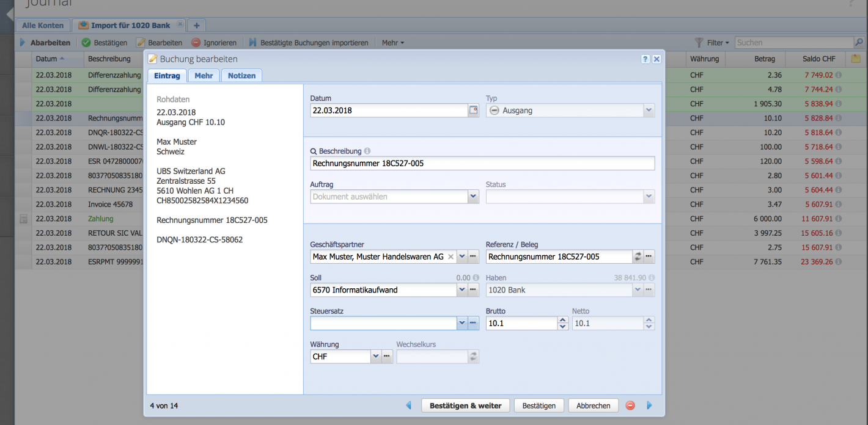Viewport: 868px width, 425px height.
Task: Click the red stop icon in dialog footer
Action: [630, 405]
